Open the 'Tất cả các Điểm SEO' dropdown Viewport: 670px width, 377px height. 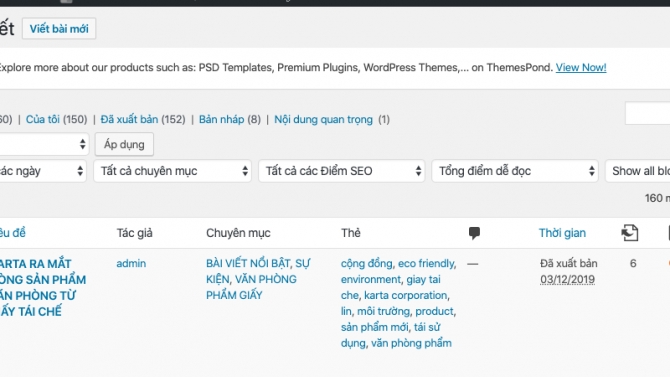[x=341, y=171]
